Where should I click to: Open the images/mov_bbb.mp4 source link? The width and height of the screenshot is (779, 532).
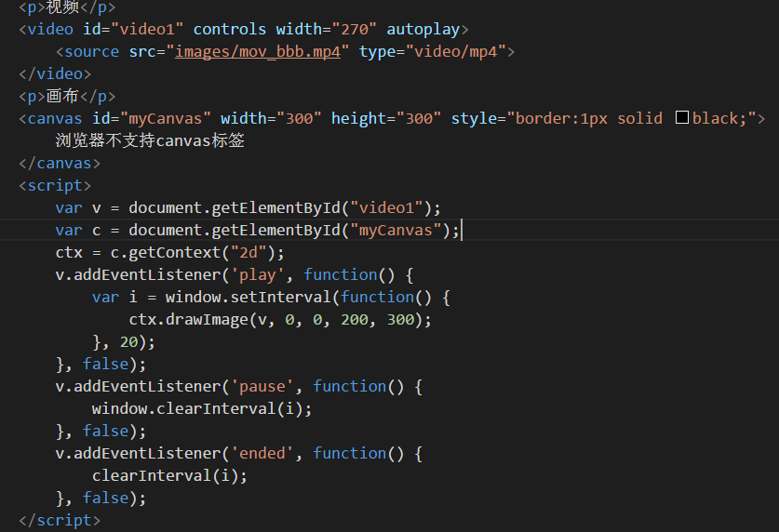pos(258,51)
